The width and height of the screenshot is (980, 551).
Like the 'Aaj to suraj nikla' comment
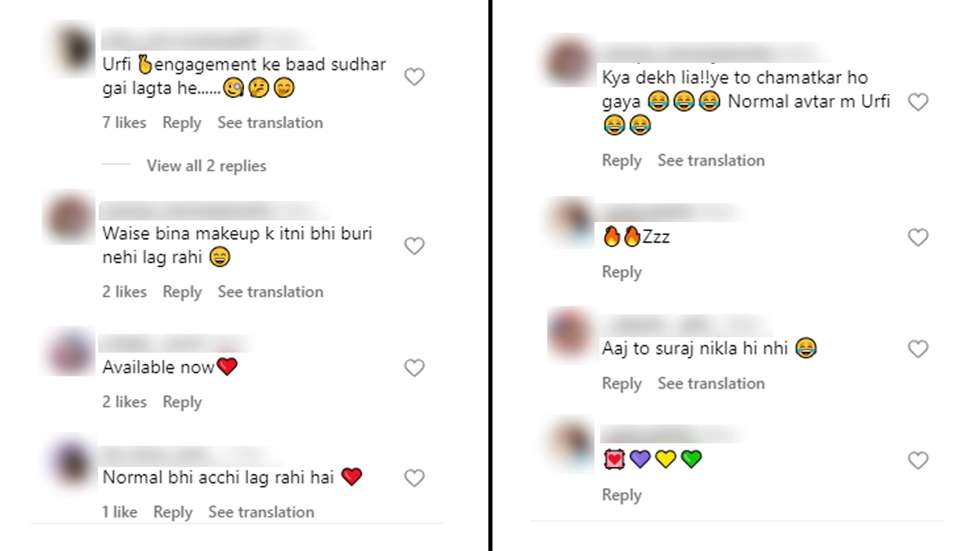[919, 349]
